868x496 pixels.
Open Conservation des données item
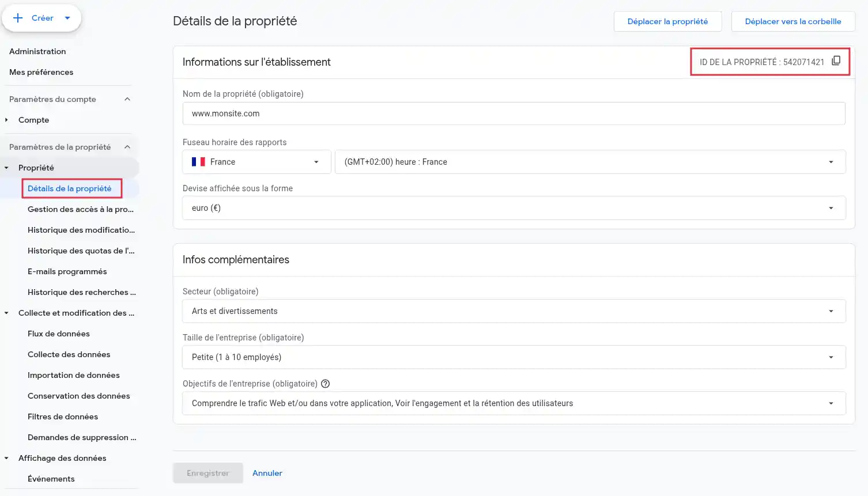[78, 396]
